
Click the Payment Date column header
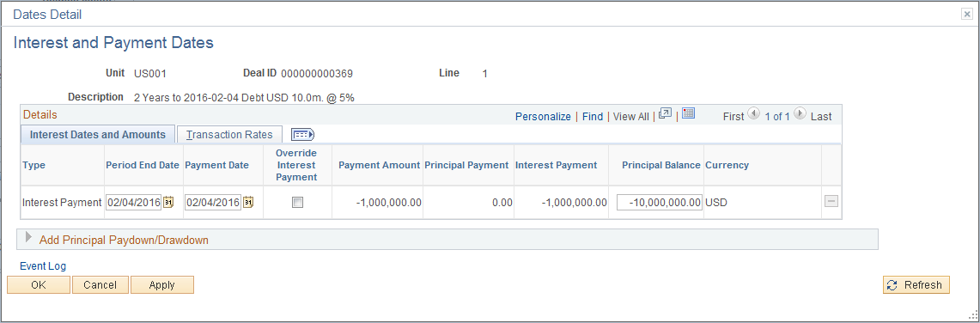click(x=217, y=165)
